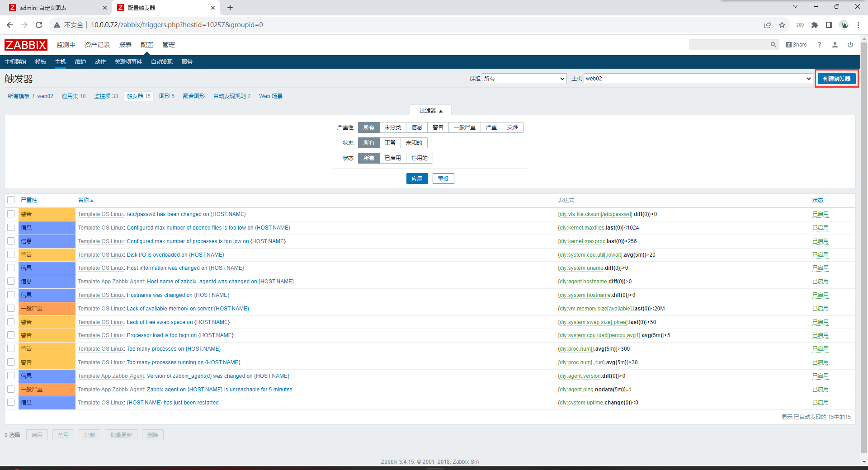This screenshot has height=470, width=868.
Task: Click the Zabbix search input field
Action: (x=729, y=45)
